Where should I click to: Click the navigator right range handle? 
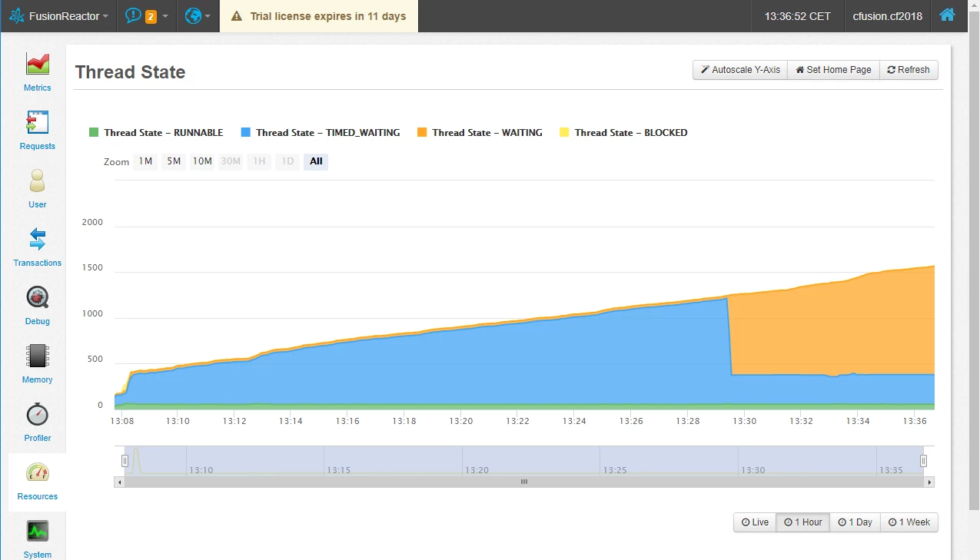[x=924, y=461]
